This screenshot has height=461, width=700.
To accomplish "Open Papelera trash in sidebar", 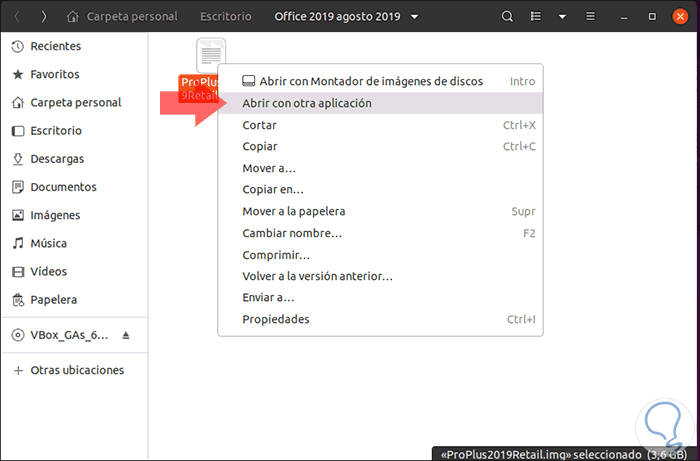I will [53, 299].
